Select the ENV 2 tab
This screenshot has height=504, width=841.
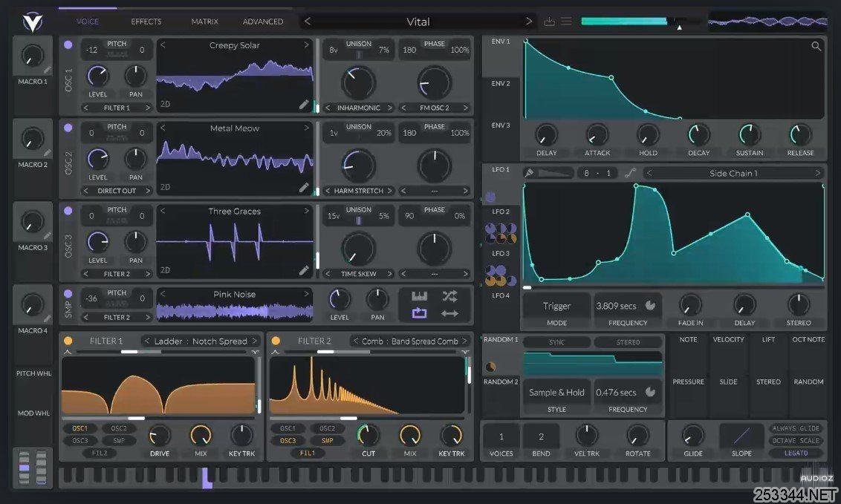pyautogui.click(x=501, y=84)
